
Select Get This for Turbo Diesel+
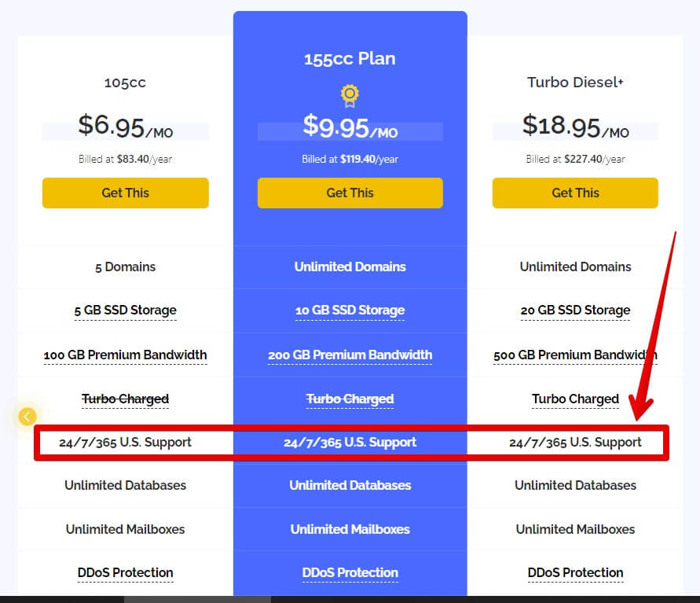click(x=575, y=193)
